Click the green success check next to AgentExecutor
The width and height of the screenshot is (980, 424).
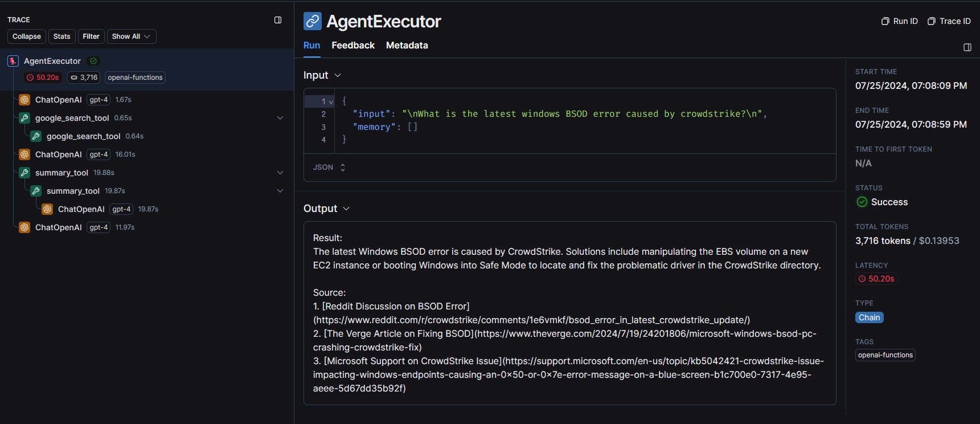coord(93,61)
